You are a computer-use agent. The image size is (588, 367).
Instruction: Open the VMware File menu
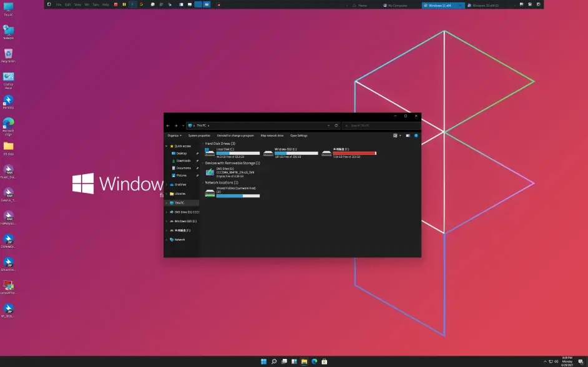click(59, 4)
